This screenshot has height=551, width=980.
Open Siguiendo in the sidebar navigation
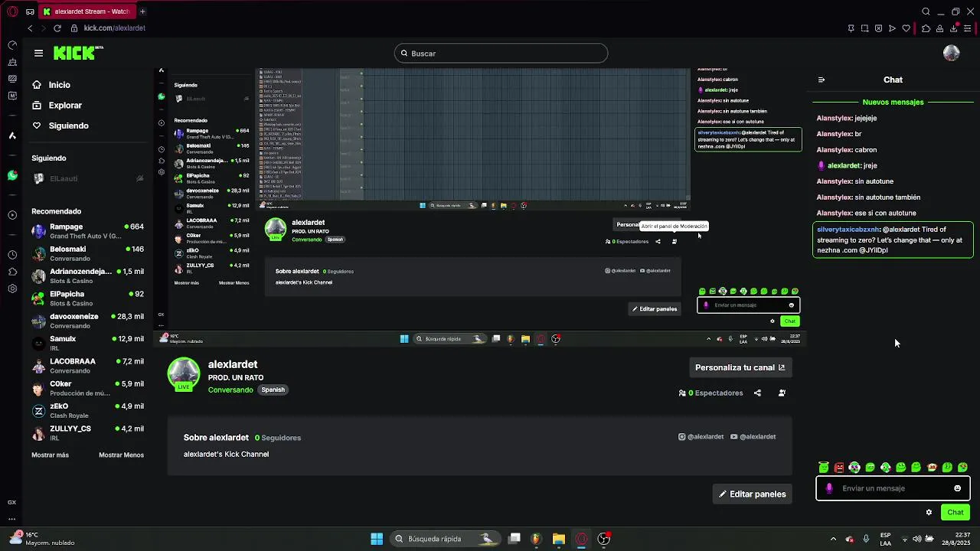pyautogui.click(x=60, y=126)
